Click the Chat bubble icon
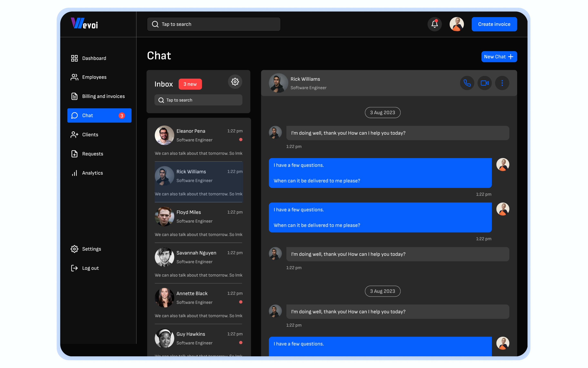The image size is (588, 368). tap(74, 115)
